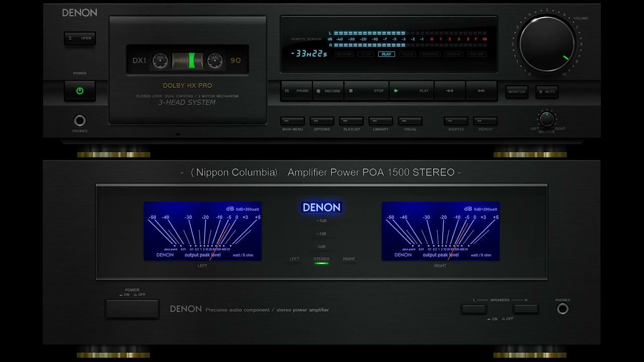
Task: Click the RIGHT output peak level meter
Action: click(x=441, y=231)
